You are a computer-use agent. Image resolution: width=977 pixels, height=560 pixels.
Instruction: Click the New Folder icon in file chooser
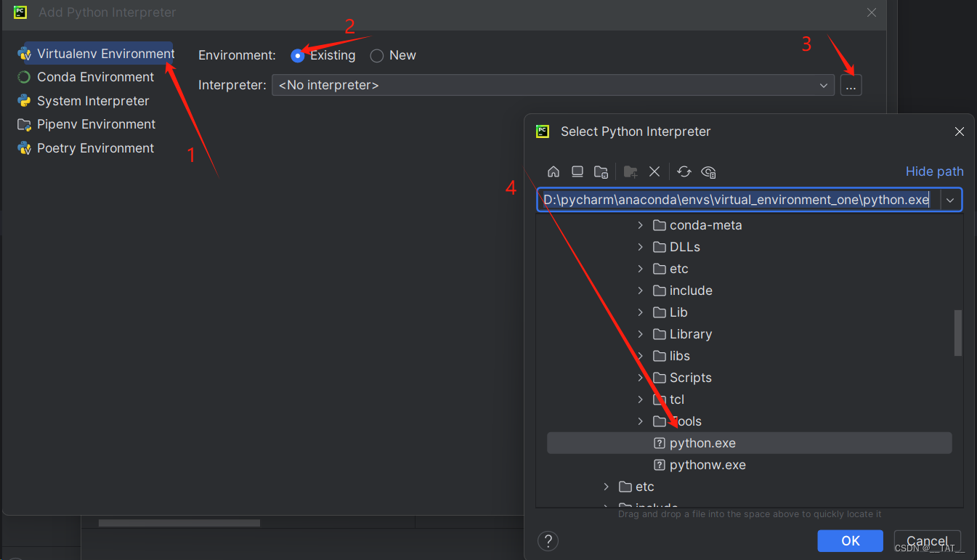631,171
